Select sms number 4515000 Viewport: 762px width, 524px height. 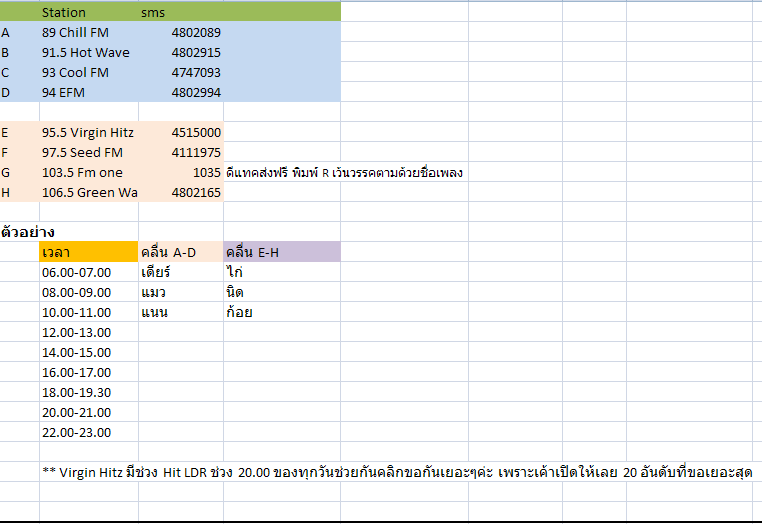point(181,132)
